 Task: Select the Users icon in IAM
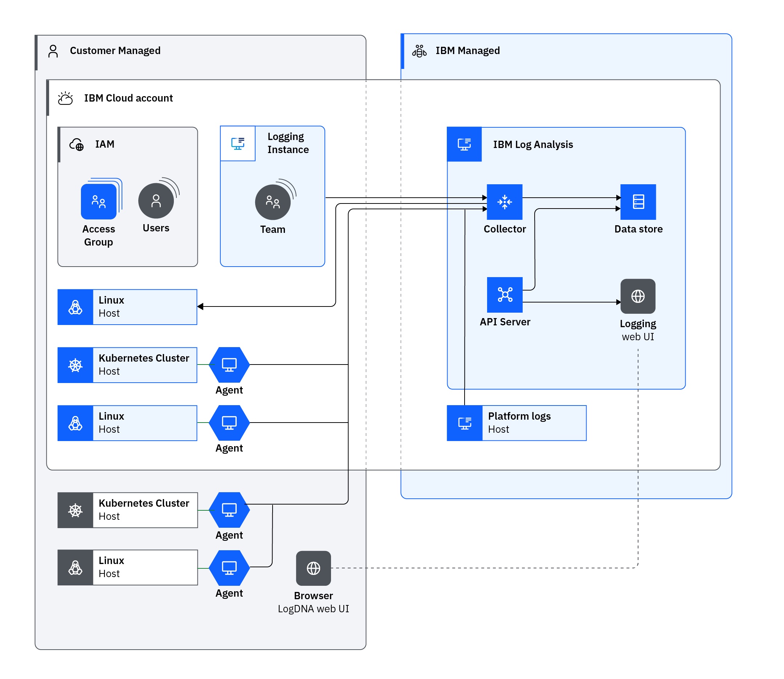(x=156, y=201)
